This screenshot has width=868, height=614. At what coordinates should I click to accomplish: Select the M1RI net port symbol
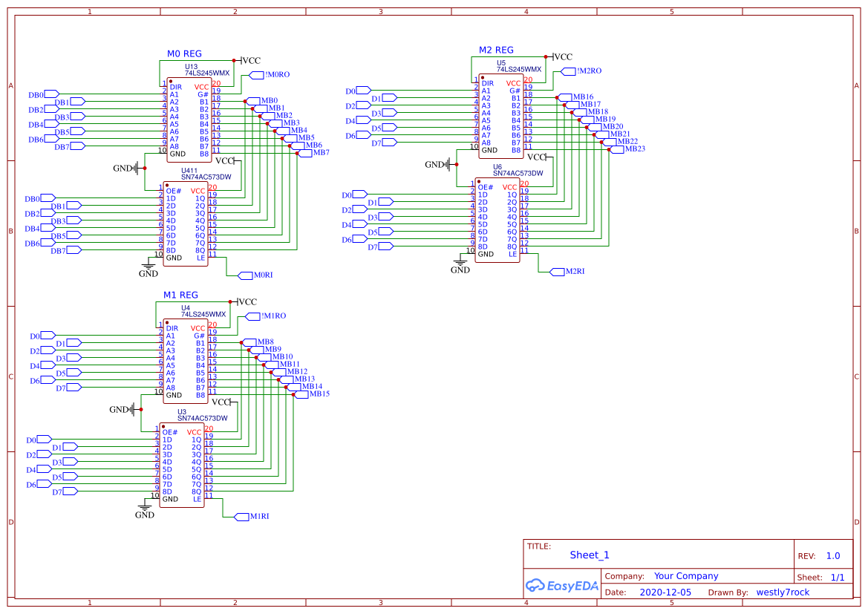[241, 517]
